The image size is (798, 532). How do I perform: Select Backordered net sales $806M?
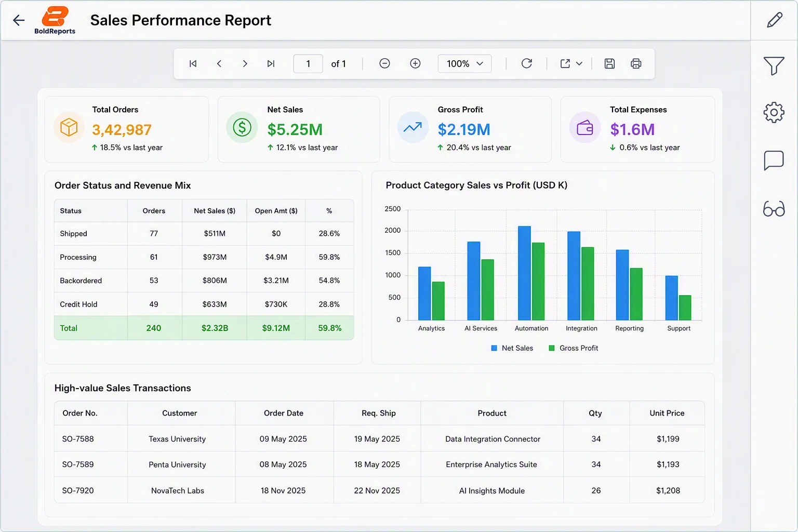(x=215, y=281)
